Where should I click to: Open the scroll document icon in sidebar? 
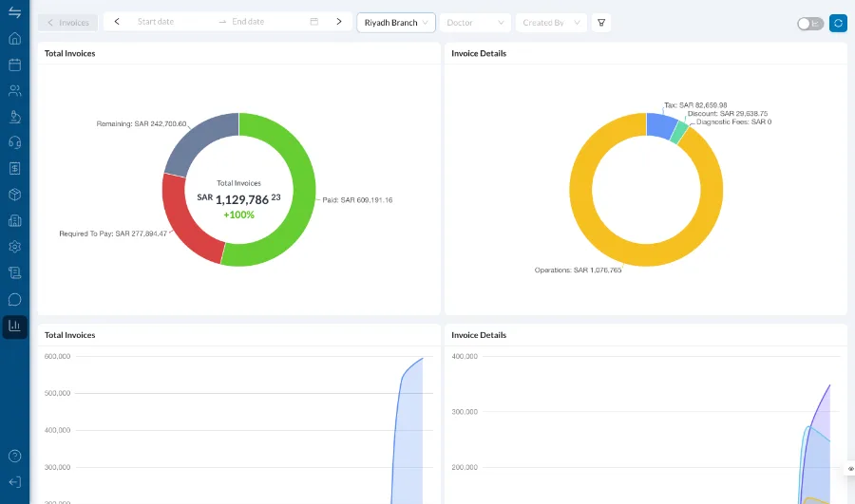pyautogui.click(x=14, y=272)
